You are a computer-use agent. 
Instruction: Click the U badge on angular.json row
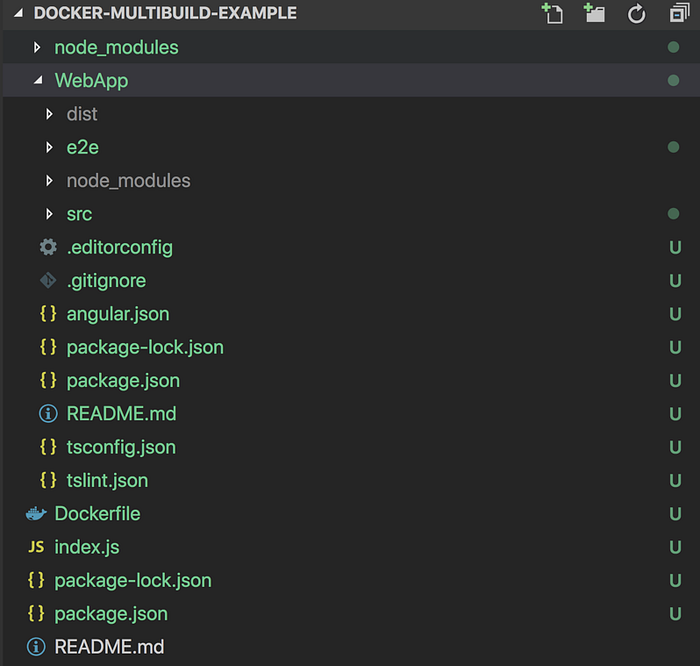point(675,314)
